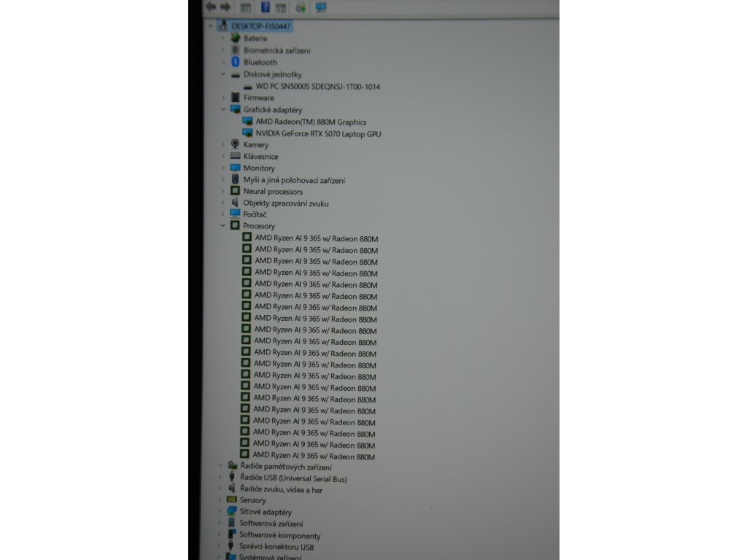The height and width of the screenshot is (560, 747).
Task: Select Myši a jiná polohovací zařízení label
Action: point(294,180)
